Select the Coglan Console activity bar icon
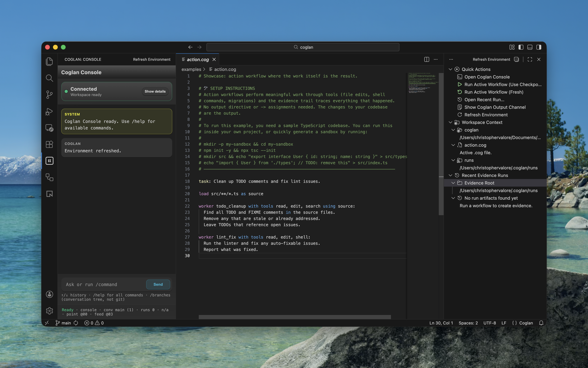Image resolution: width=588 pixels, height=368 pixels. 49,161
